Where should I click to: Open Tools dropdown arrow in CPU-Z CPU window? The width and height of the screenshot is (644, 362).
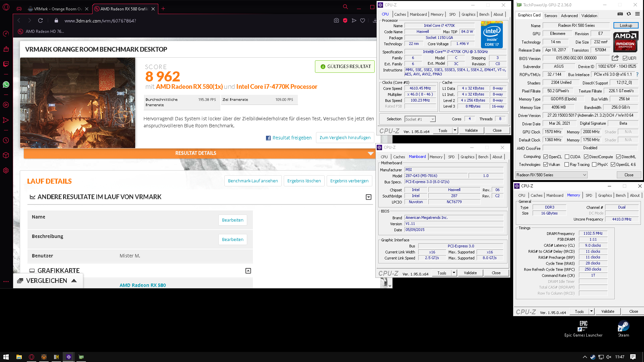(x=455, y=130)
